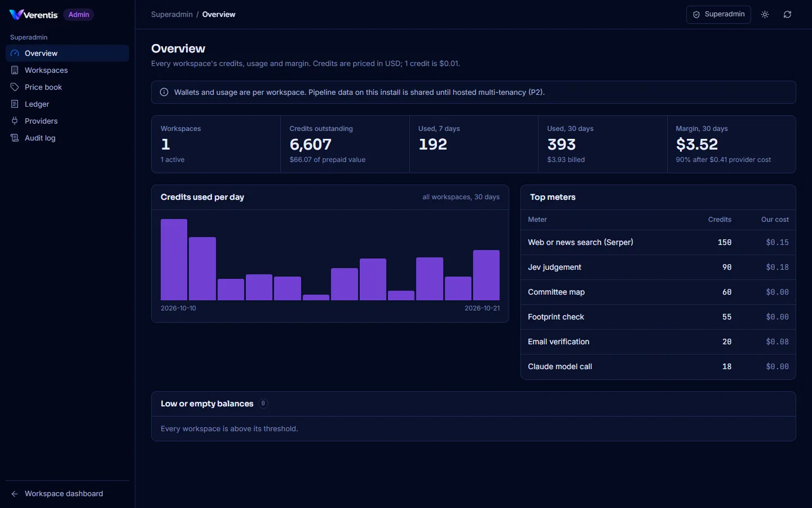Screen dimensions: 812x508
Task: Click the Admin badge next to Verentis
Action: (x=79, y=15)
